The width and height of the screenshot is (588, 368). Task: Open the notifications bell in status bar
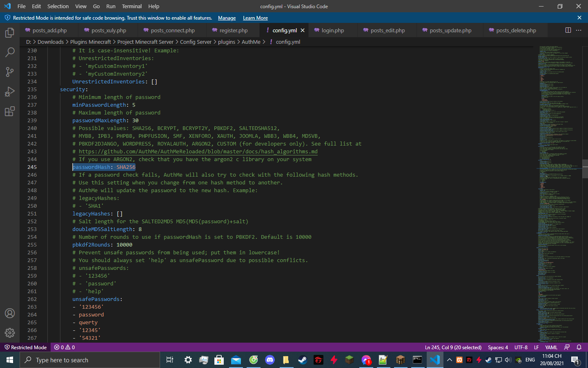pyautogui.click(x=579, y=347)
